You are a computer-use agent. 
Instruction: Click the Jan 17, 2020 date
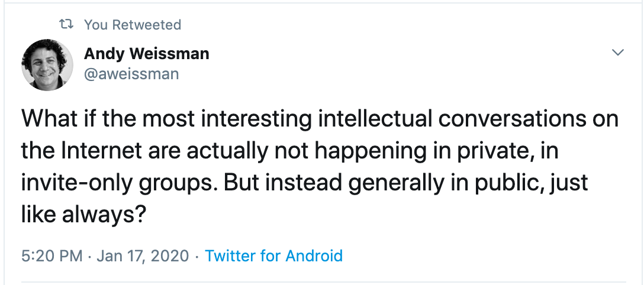click(143, 256)
